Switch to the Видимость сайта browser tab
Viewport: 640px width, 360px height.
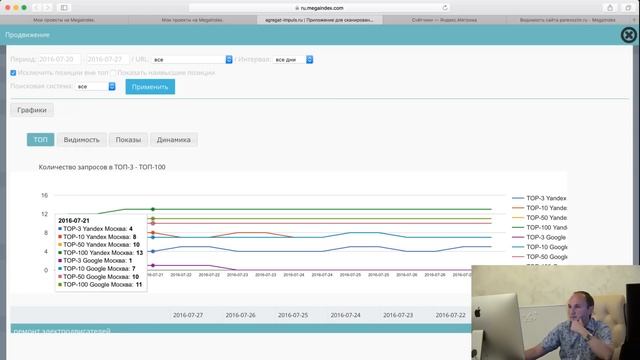pyautogui.click(x=568, y=20)
